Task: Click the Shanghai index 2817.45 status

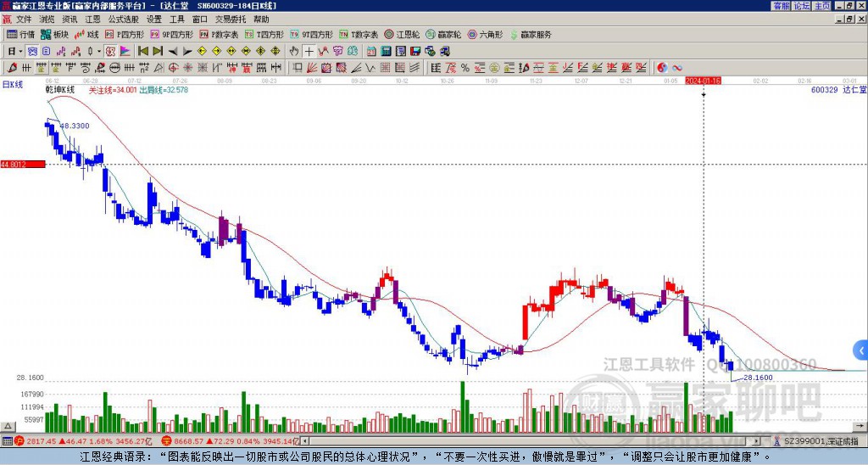Action: (x=83, y=441)
